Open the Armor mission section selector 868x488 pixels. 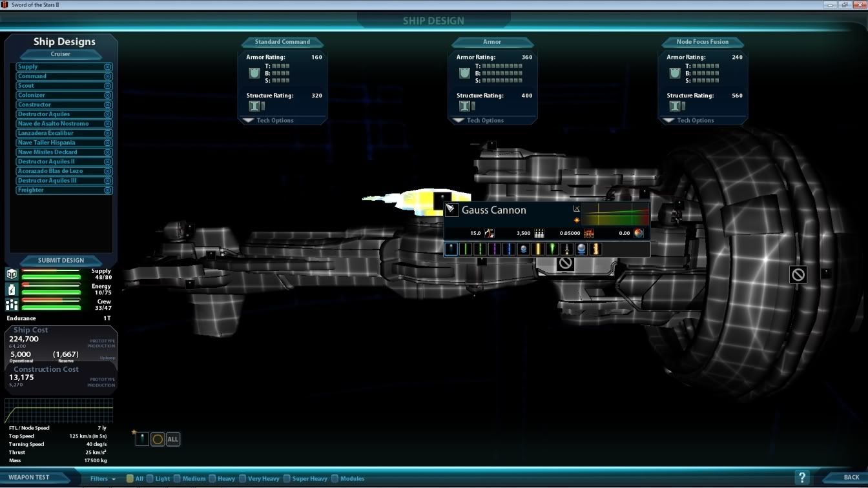coord(492,42)
